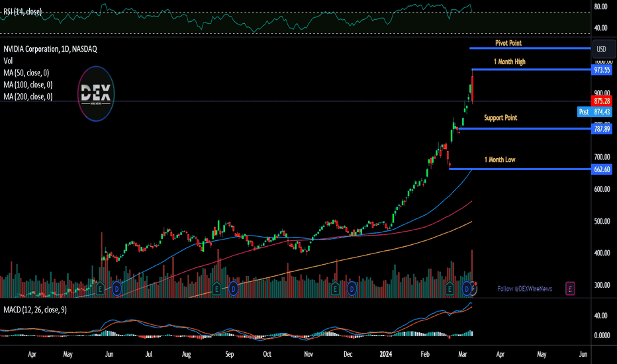This screenshot has width=617, height=364.
Task: Open the earnings E marker before September
Action: click(x=216, y=289)
